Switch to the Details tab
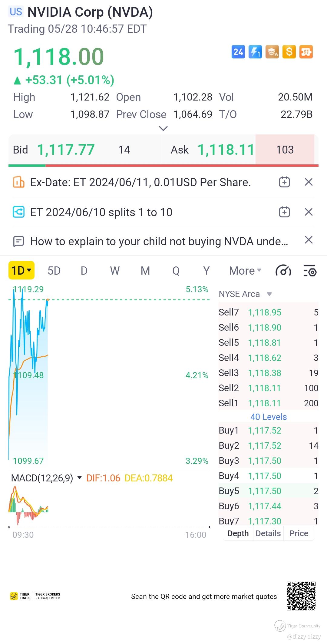Screen dimensions: 327x644 point(268,533)
